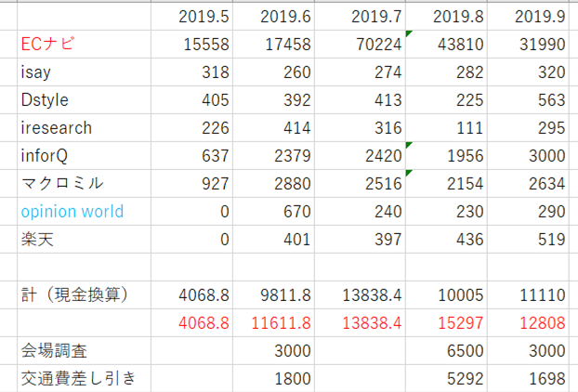Click the red total 15297
The width and height of the screenshot is (578, 392).
click(446, 323)
